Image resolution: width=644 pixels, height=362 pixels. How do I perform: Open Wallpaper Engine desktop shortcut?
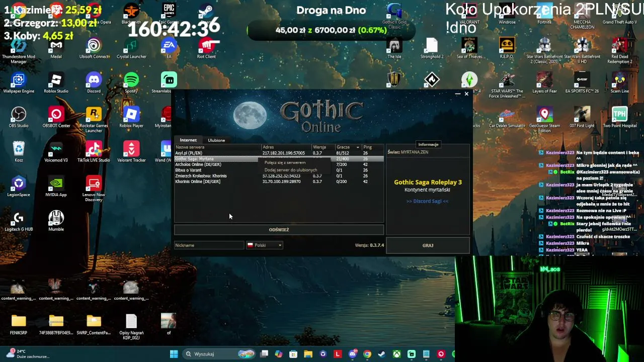19,83
